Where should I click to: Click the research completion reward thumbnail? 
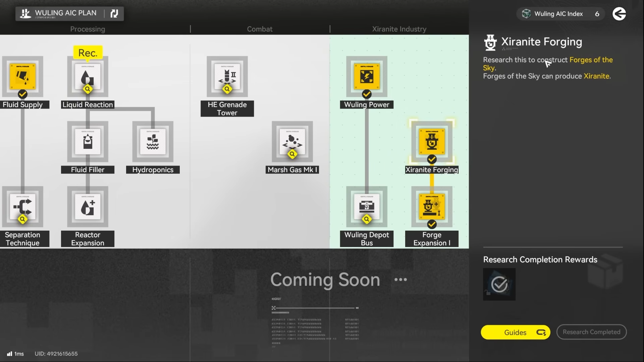click(499, 284)
